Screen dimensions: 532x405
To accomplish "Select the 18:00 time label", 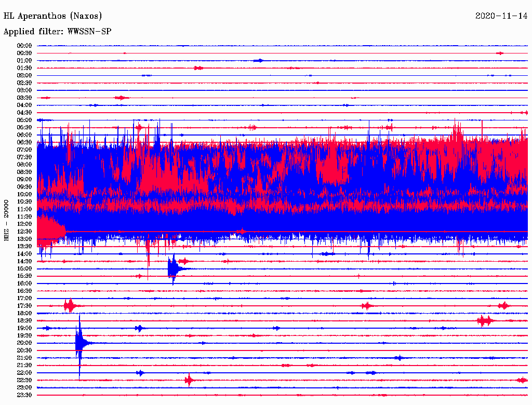I will [x=24, y=314].
